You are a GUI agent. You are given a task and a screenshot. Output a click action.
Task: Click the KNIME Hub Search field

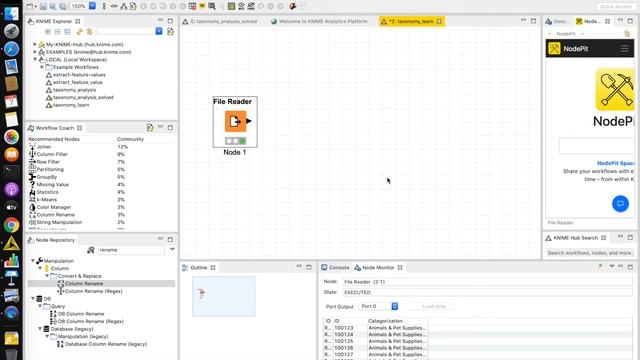click(590, 253)
